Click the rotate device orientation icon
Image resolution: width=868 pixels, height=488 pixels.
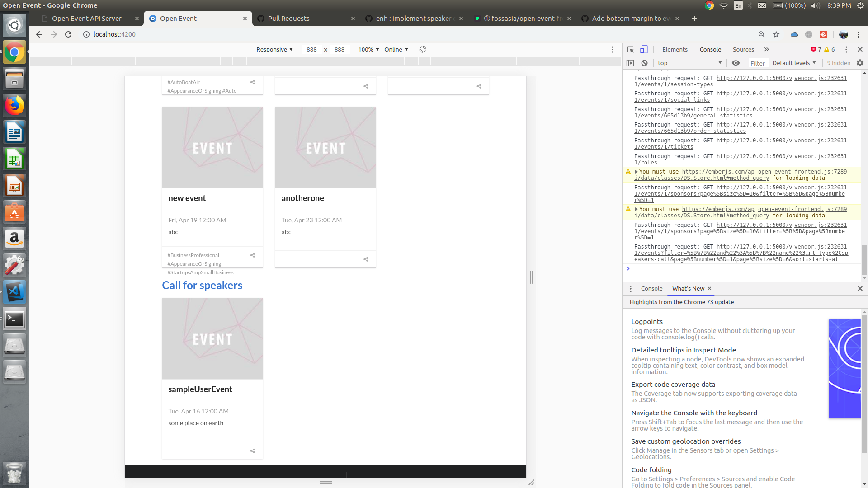pos(423,49)
